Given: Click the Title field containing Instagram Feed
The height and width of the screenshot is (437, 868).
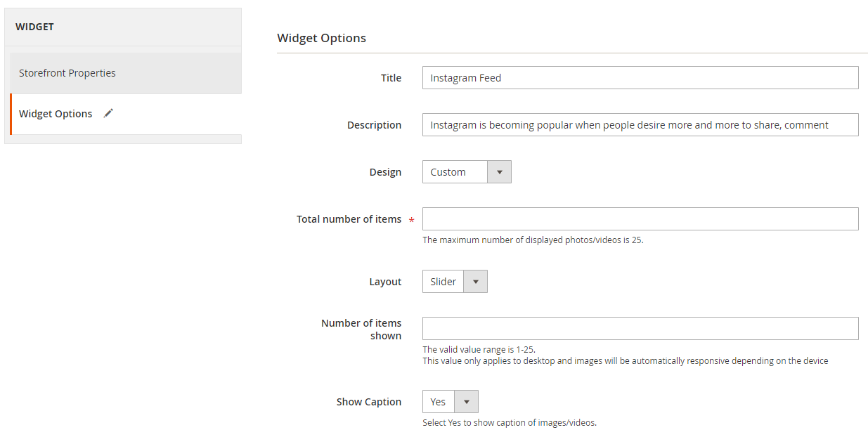Looking at the screenshot, I should [640, 78].
